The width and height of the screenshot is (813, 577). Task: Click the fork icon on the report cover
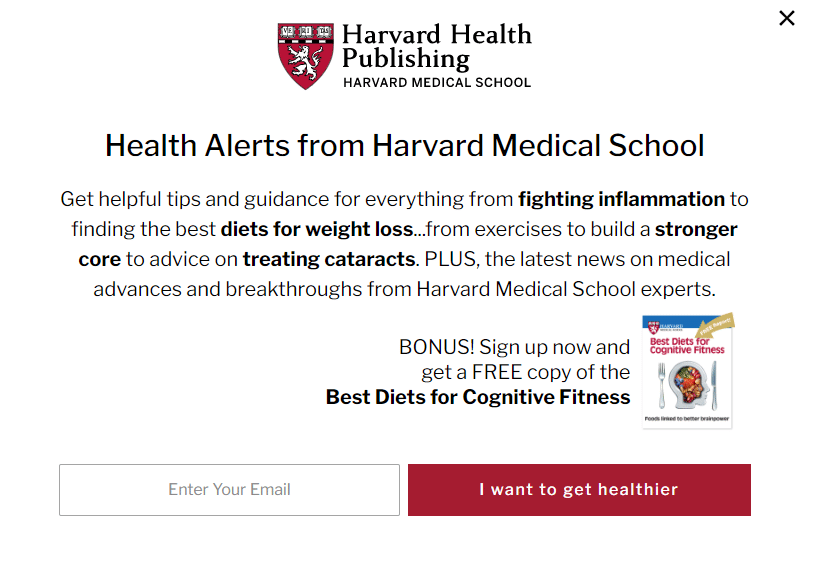[661, 385]
